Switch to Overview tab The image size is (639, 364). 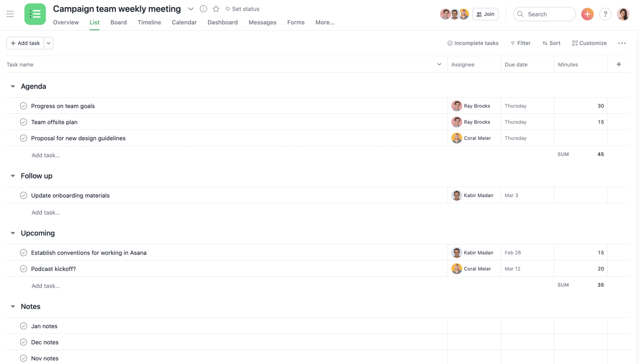pos(66,22)
